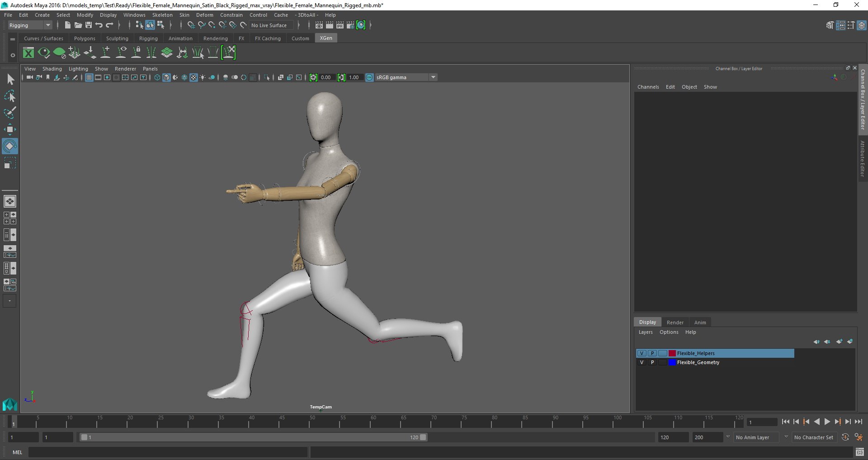Create a new scene file
This screenshot has width=868, height=460.
[x=68, y=25]
